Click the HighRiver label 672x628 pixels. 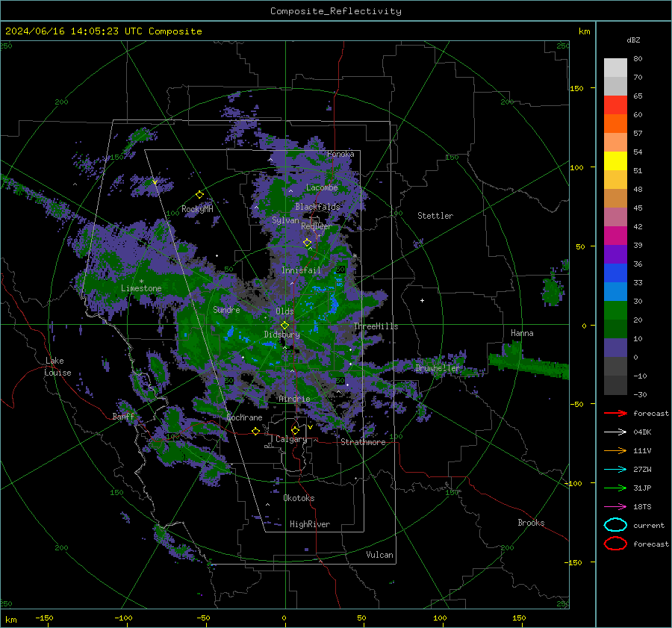coord(310,524)
